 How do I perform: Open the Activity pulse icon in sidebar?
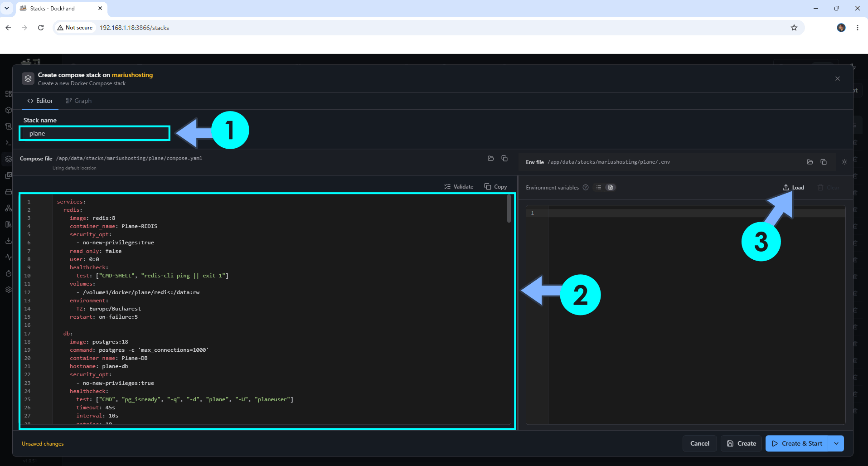pyautogui.click(x=8, y=257)
